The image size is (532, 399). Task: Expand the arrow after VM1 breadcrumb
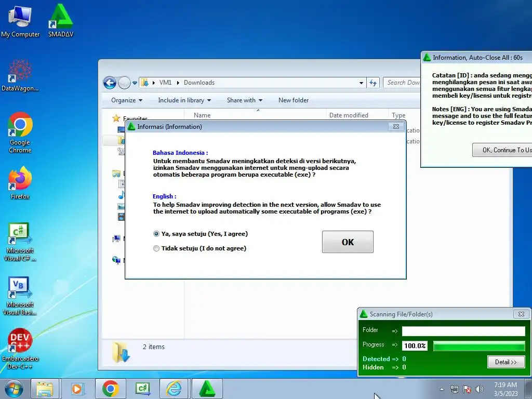(178, 83)
